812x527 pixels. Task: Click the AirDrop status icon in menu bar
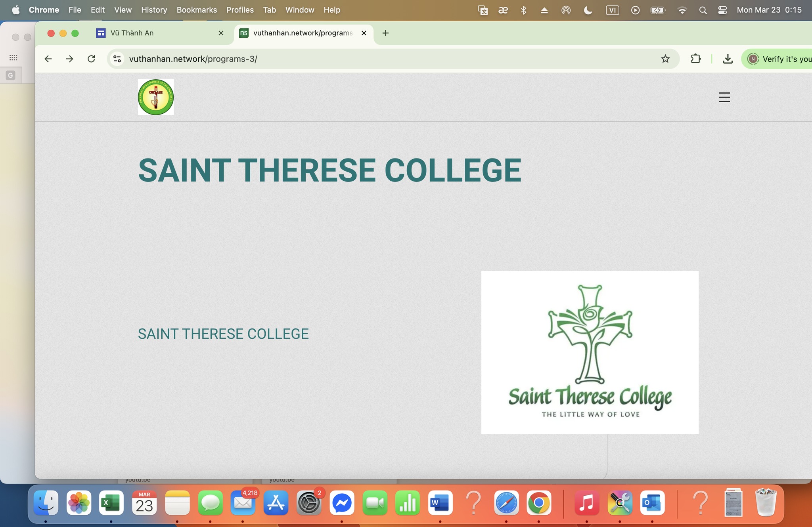tap(566, 10)
